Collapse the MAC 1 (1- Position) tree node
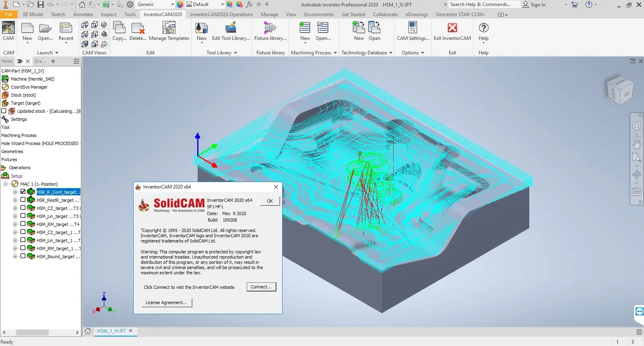 coord(6,184)
